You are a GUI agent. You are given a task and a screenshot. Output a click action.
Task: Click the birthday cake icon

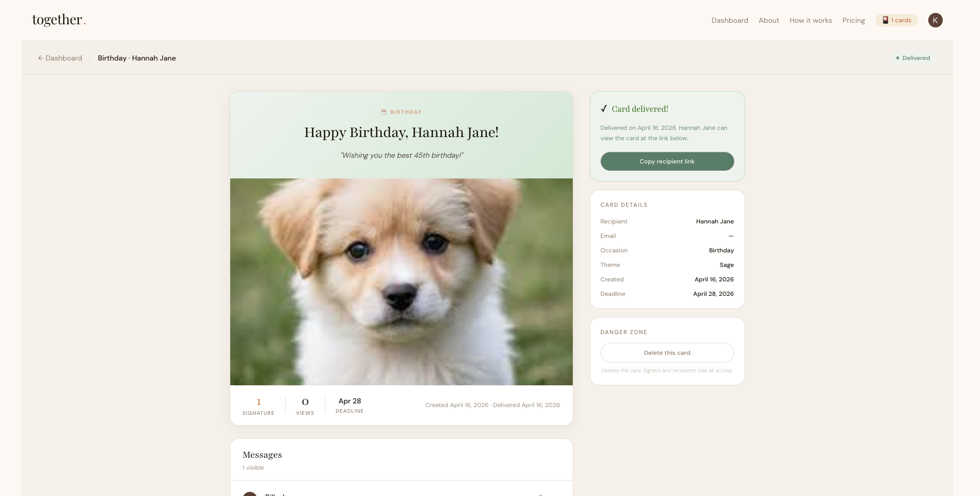click(x=384, y=112)
